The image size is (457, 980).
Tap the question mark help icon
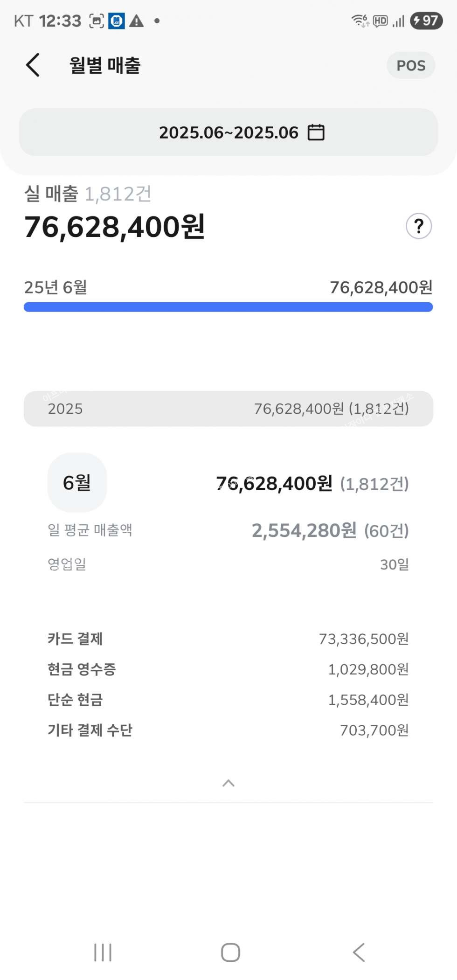(418, 226)
